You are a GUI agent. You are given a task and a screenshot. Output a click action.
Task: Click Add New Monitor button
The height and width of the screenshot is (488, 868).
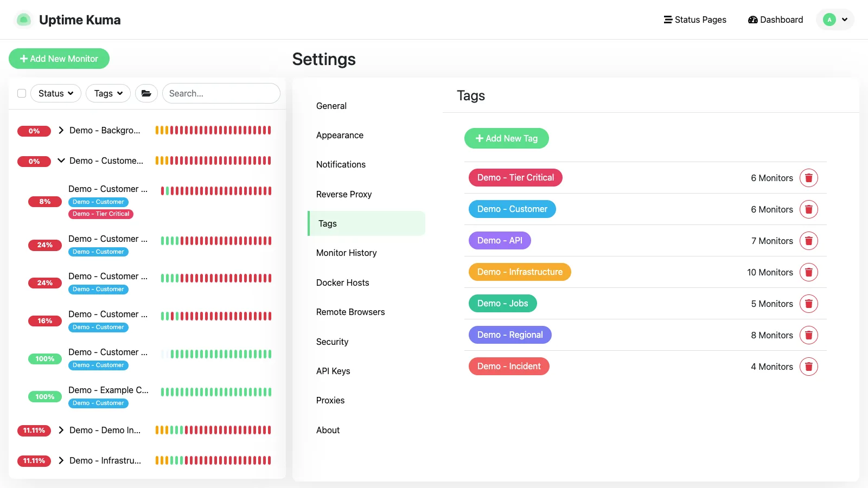pyautogui.click(x=59, y=59)
